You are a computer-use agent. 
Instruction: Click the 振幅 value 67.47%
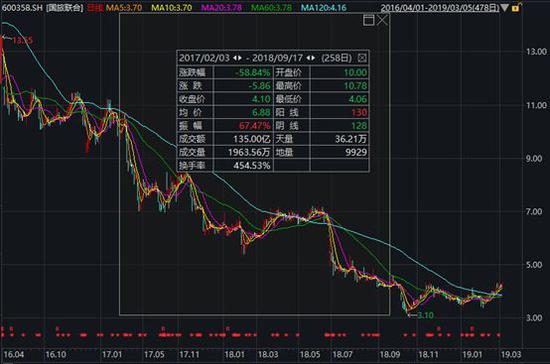pos(255,126)
